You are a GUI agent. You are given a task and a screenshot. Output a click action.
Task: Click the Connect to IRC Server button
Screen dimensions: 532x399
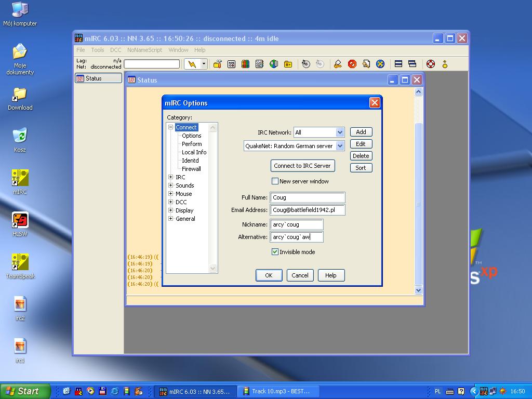point(302,166)
